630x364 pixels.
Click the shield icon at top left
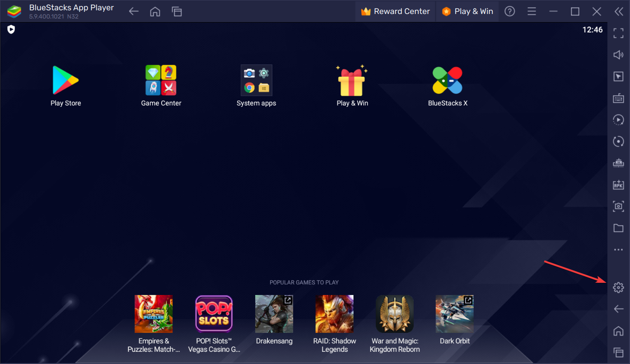tap(11, 30)
